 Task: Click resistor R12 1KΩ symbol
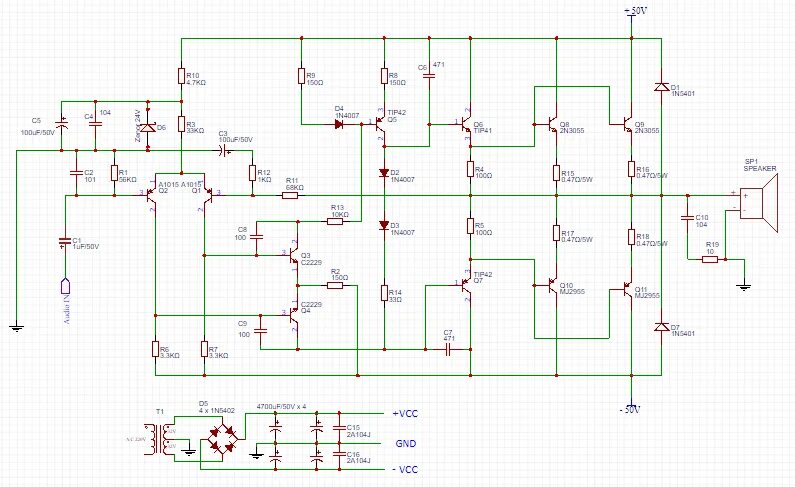click(252, 173)
